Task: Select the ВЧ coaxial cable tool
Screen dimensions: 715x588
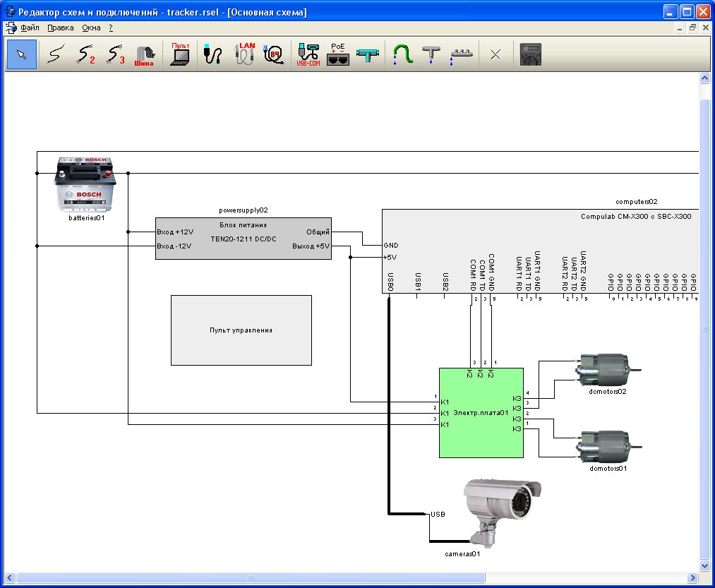Action: coord(274,54)
